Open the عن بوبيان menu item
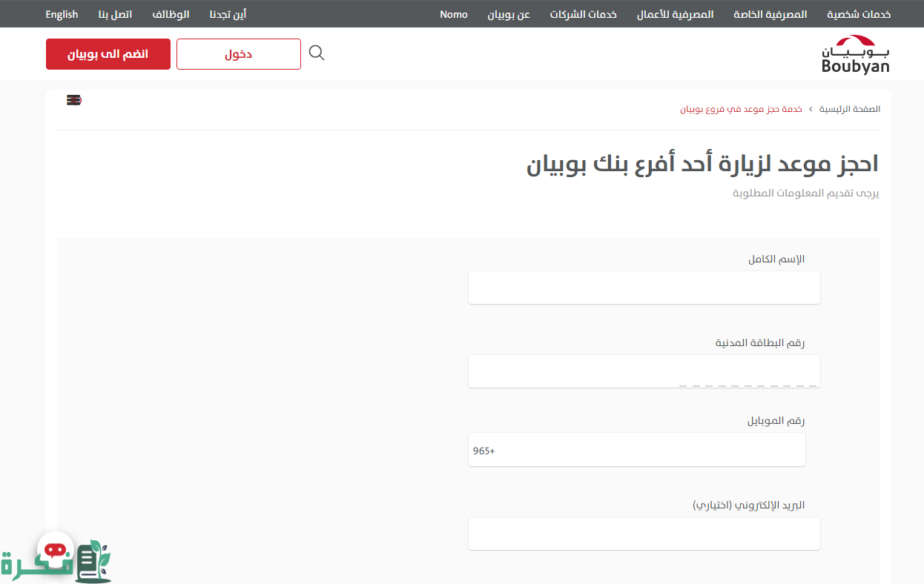The height and width of the screenshot is (584, 924). pyautogui.click(x=509, y=14)
